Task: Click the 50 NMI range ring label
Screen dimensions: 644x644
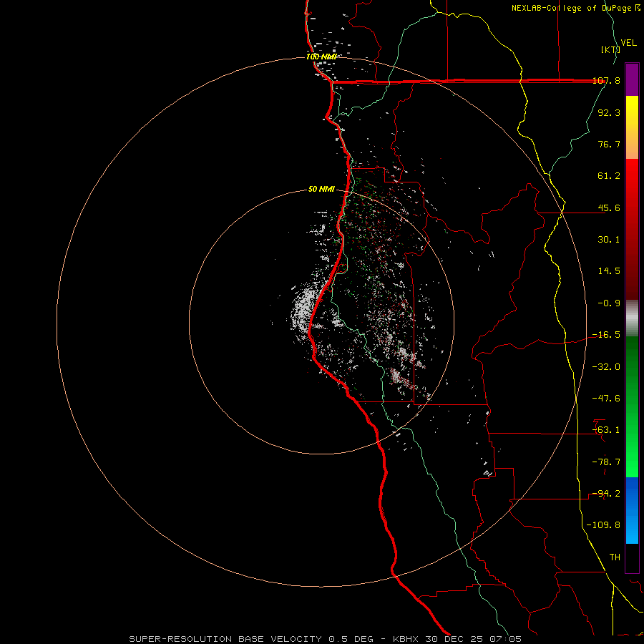Action: (x=321, y=190)
